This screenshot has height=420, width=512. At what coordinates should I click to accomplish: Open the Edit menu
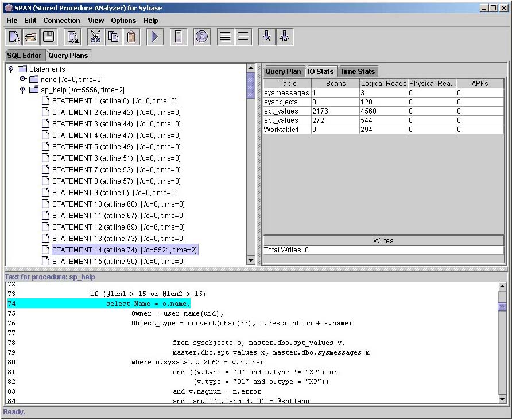click(x=30, y=20)
